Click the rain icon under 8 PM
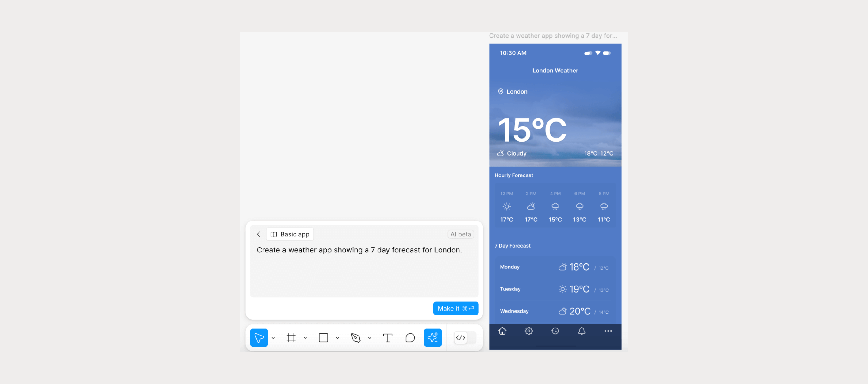This screenshot has height=384, width=868. pos(604,206)
